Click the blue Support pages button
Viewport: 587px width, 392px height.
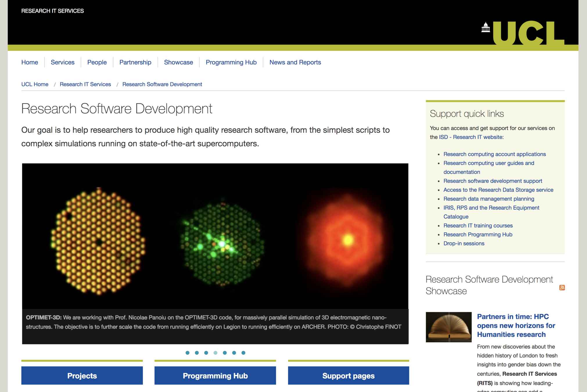tap(348, 375)
